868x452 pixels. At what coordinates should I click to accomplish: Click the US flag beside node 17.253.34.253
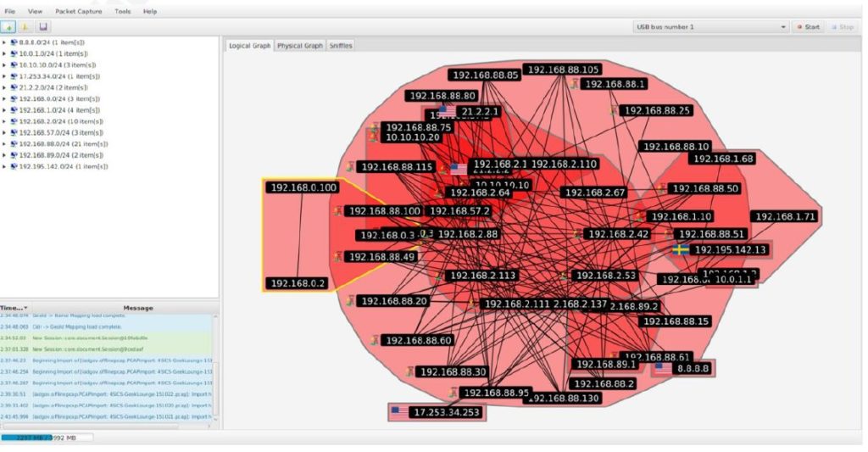pos(399,412)
